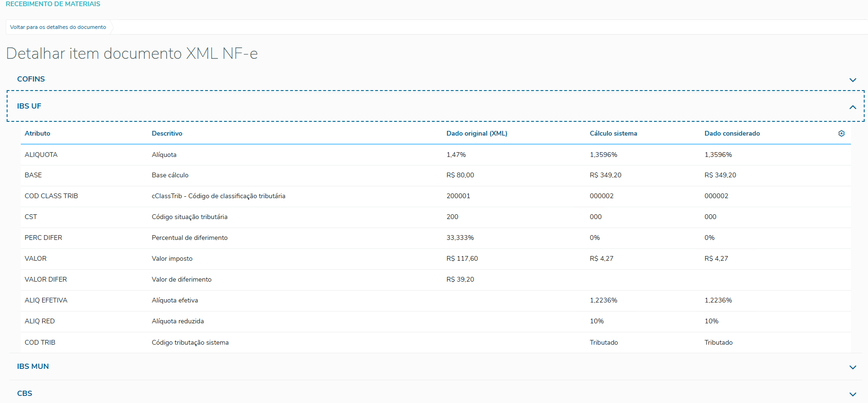The width and height of the screenshot is (868, 403).
Task: Open the 'CBS' section title
Action: tap(25, 394)
